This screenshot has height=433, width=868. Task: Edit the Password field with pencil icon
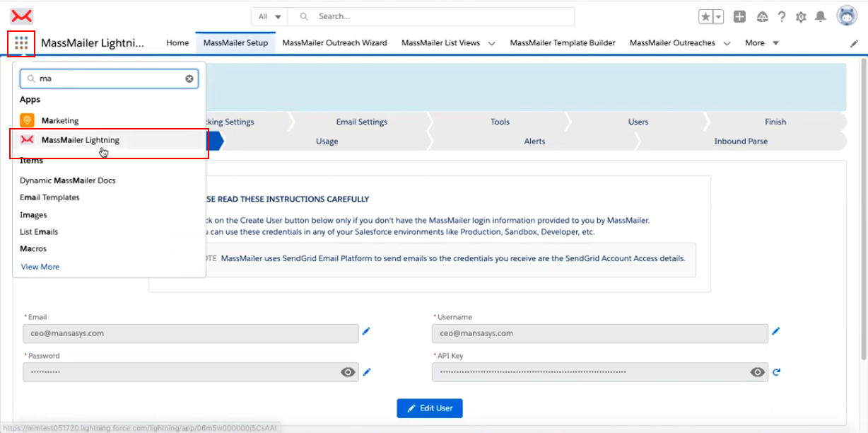(366, 372)
